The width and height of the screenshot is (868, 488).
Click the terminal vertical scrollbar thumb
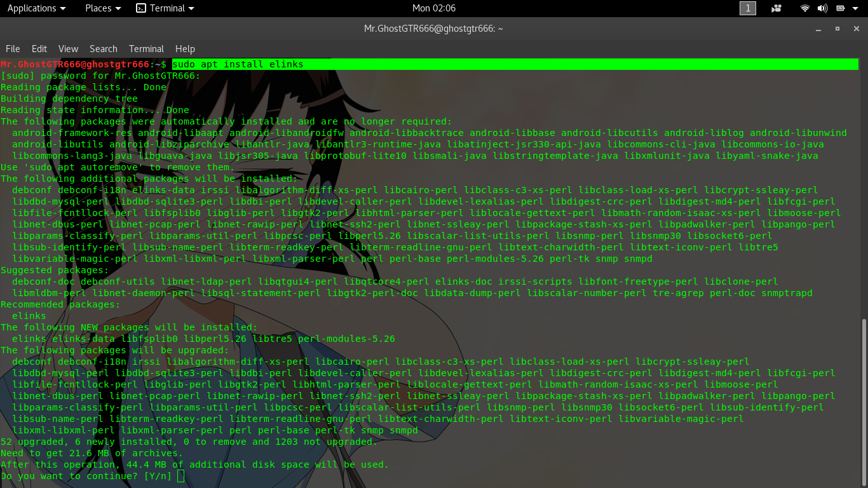pyautogui.click(x=864, y=401)
